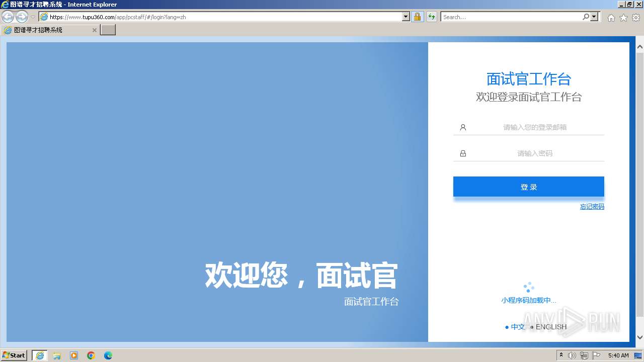Open the Windows Start button

14,355
